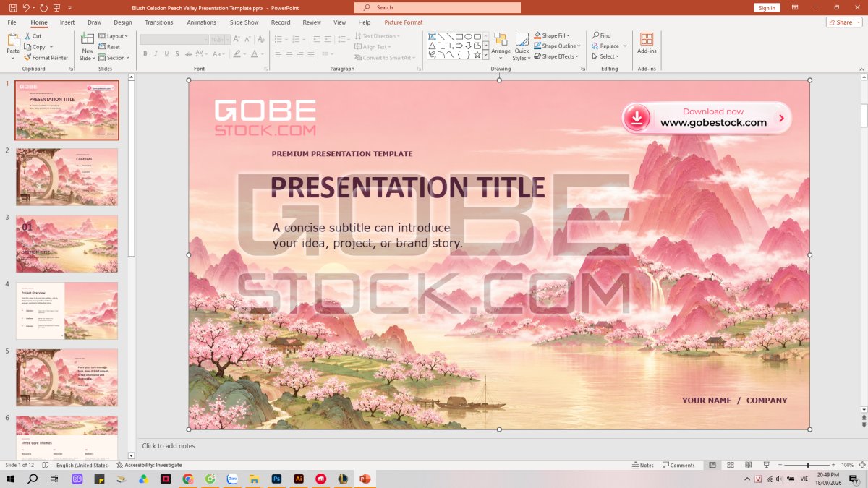
Task: Collapse the ribbon
Action: [862, 68]
